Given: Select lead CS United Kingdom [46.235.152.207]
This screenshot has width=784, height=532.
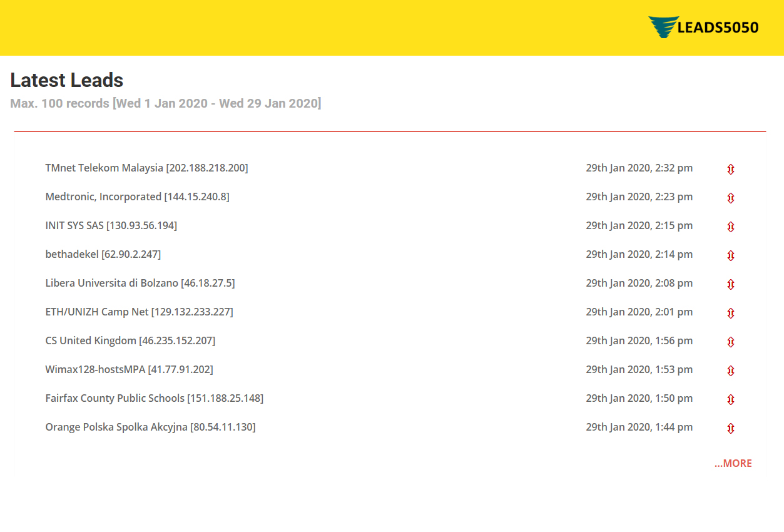Looking at the screenshot, I should coord(130,340).
